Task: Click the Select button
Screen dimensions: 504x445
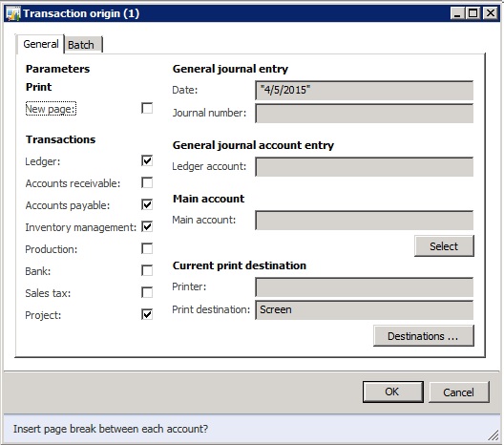Action: 444,246
